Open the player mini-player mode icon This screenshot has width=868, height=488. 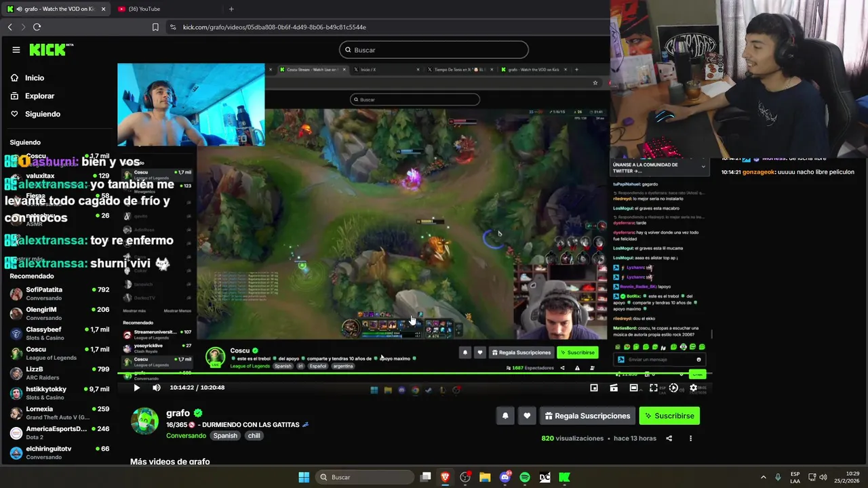(x=594, y=388)
